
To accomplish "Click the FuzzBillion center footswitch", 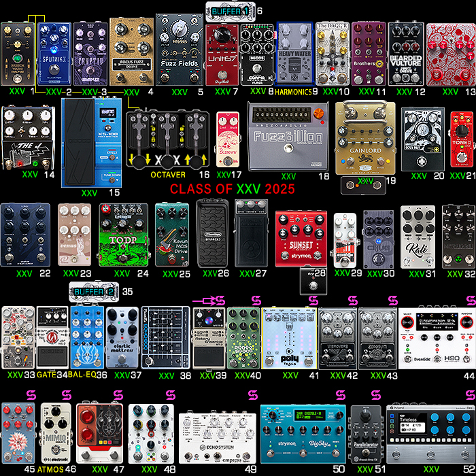I will coord(288,149).
